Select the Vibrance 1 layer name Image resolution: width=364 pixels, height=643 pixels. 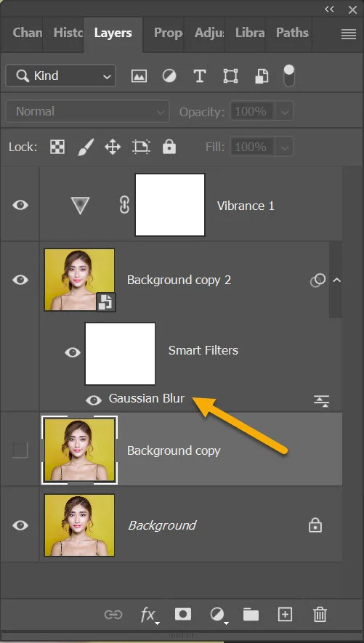click(246, 206)
